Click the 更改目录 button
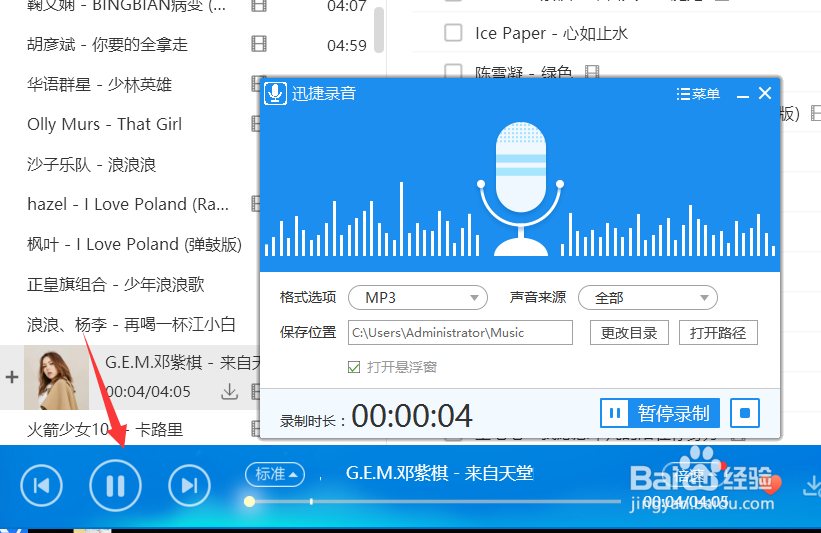Image resolution: width=821 pixels, height=533 pixels. click(x=629, y=332)
